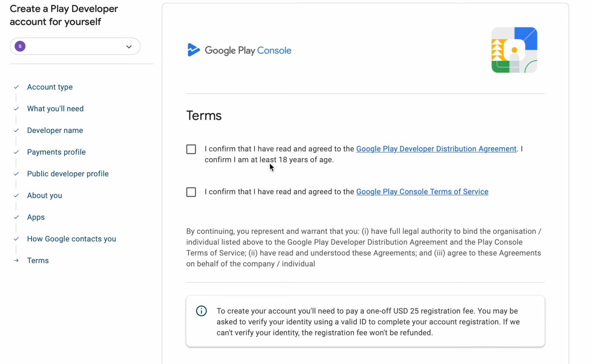The height and width of the screenshot is (364, 591).
Task: Click the checkmark icon beside What you'll need
Action: (16, 109)
